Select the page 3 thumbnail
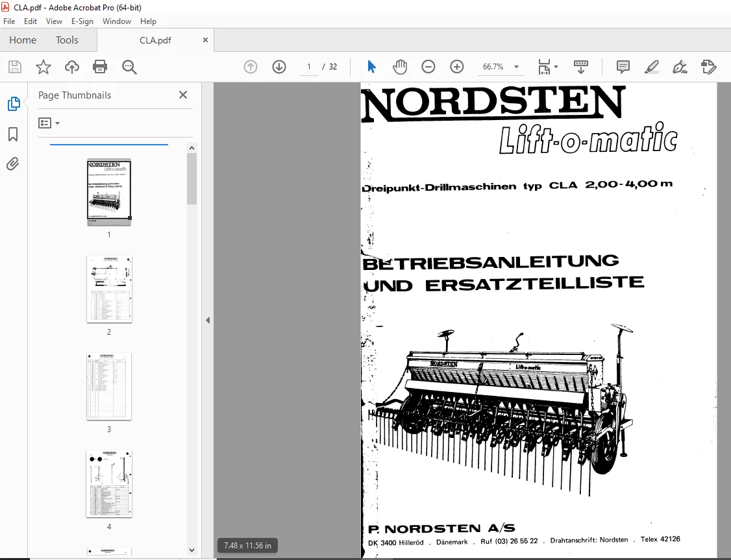The width and height of the screenshot is (731, 560). [109, 387]
